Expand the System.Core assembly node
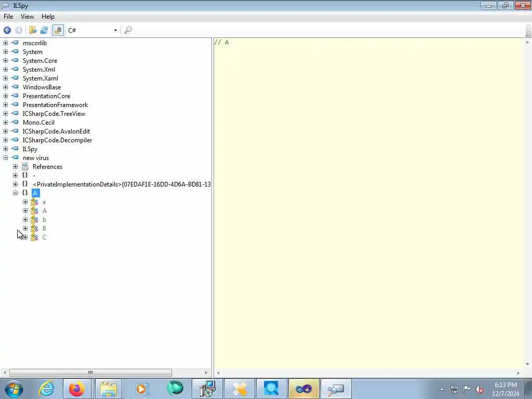 click(x=5, y=61)
